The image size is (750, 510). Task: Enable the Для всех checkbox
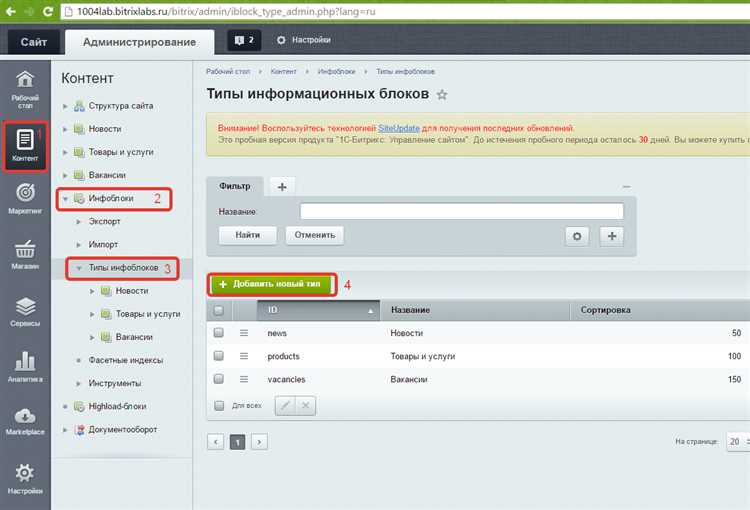[x=219, y=406]
